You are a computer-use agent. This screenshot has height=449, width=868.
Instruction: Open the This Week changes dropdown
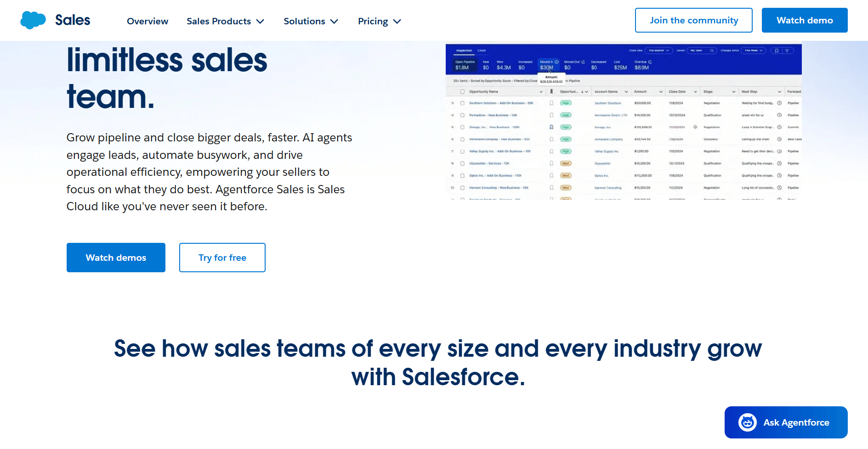coord(753,51)
